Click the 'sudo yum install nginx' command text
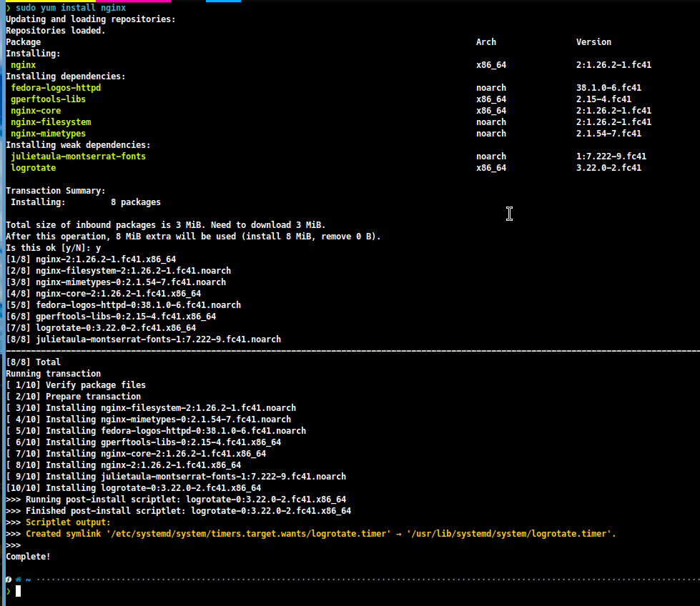 [x=71, y=8]
